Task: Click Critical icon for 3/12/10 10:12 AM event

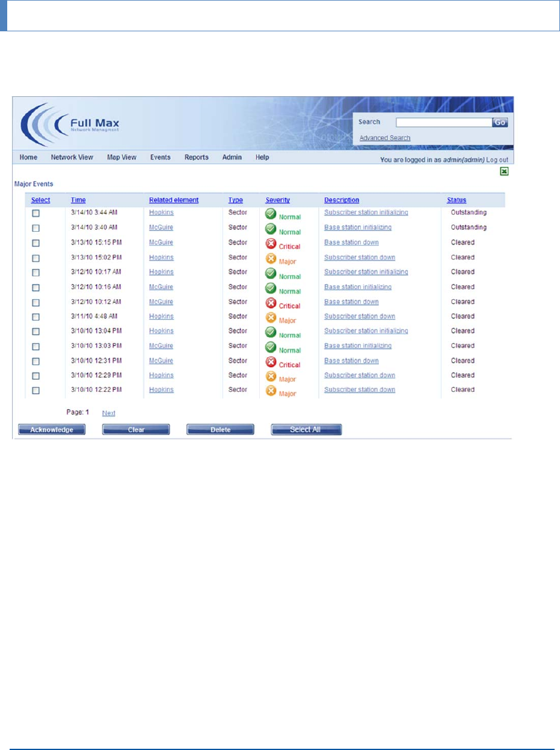Action: tap(271, 303)
